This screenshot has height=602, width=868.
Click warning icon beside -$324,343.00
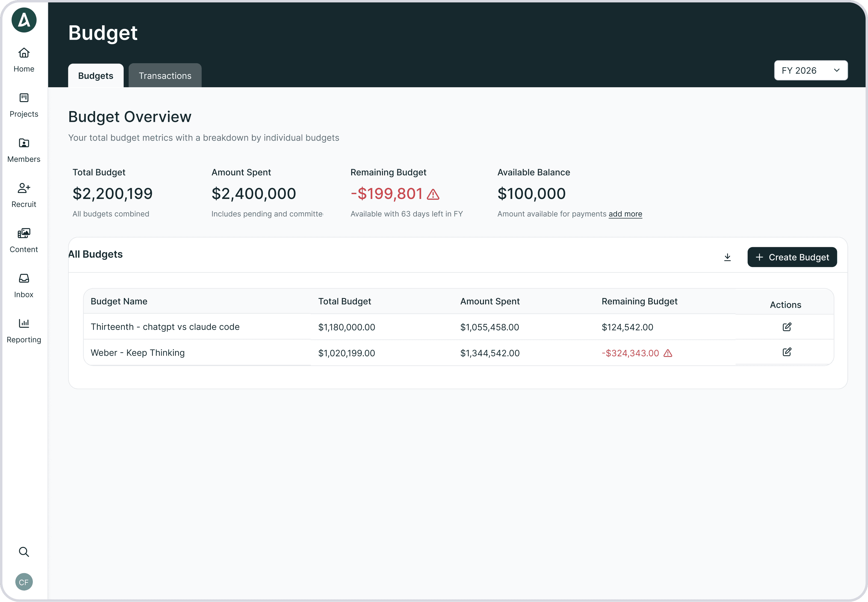click(668, 353)
